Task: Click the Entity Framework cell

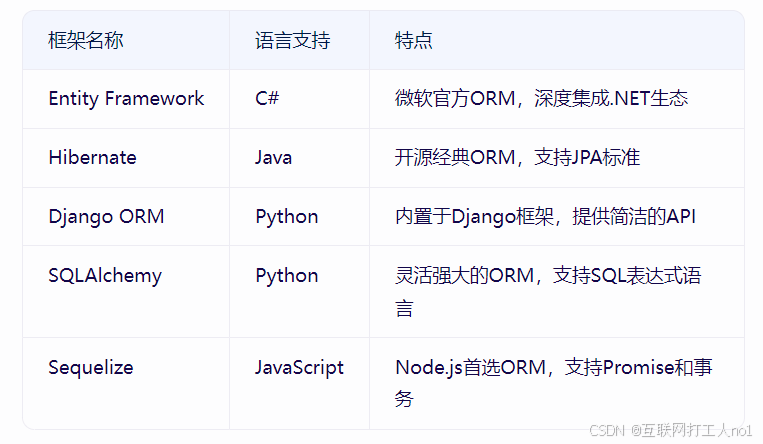Action: point(126,99)
